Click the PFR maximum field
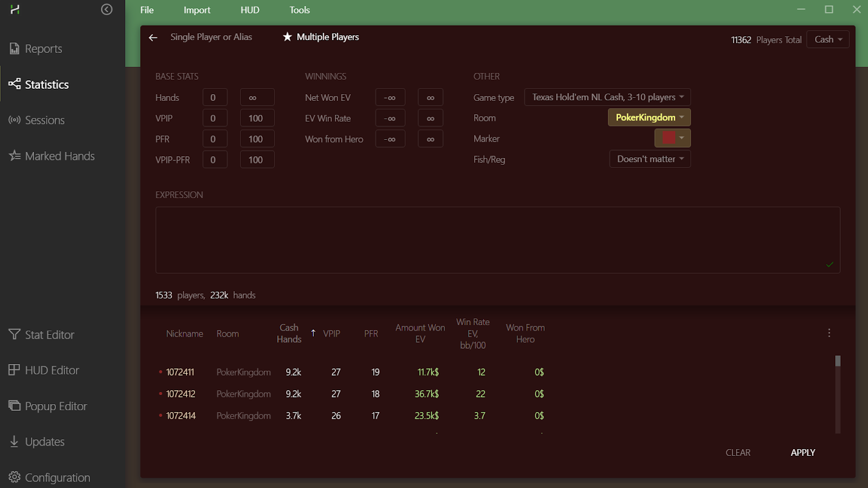The height and width of the screenshot is (488, 868). coord(257,139)
